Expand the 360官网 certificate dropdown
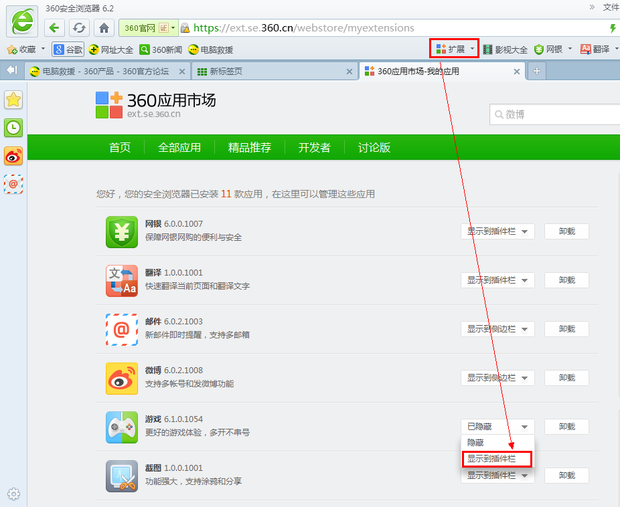The image size is (620, 507). pyautogui.click(x=173, y=28)
